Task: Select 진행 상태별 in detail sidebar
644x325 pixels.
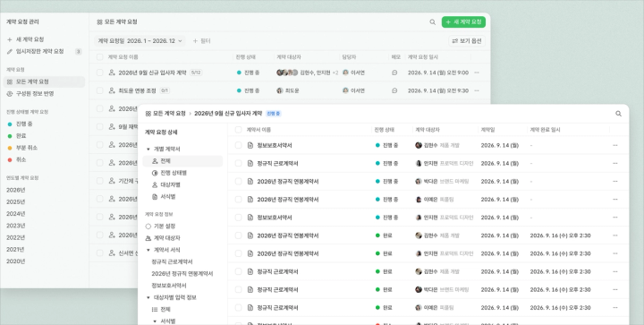Action: click(x=169, y=173)
